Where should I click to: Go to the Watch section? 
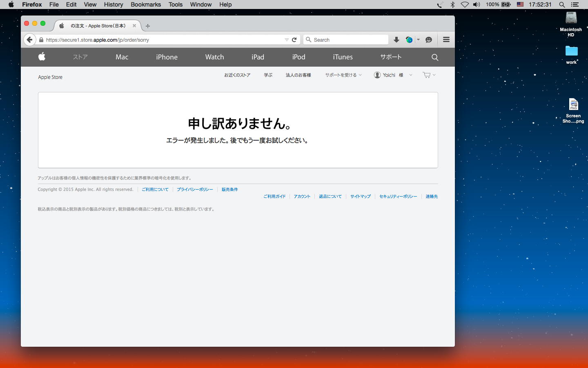pos(214,57)
